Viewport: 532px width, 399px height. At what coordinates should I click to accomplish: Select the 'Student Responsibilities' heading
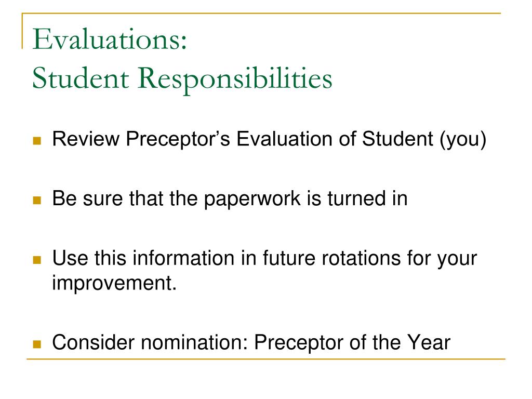(182, 79)
